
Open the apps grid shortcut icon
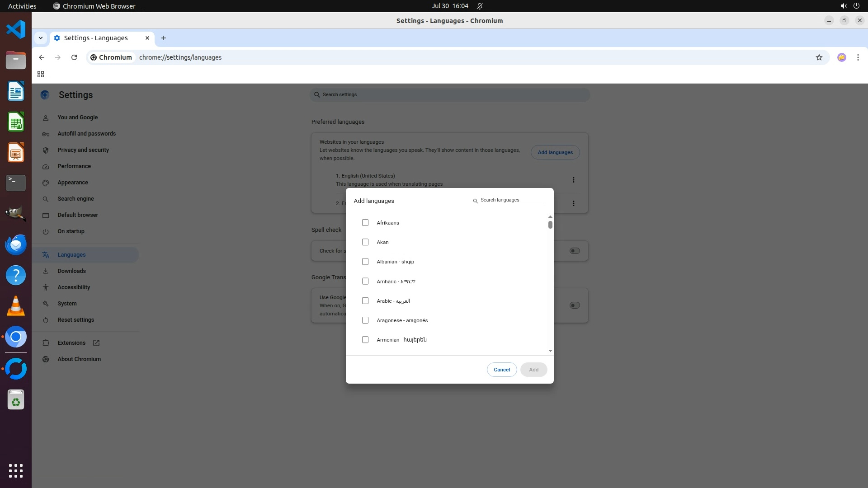coord(41,74)
